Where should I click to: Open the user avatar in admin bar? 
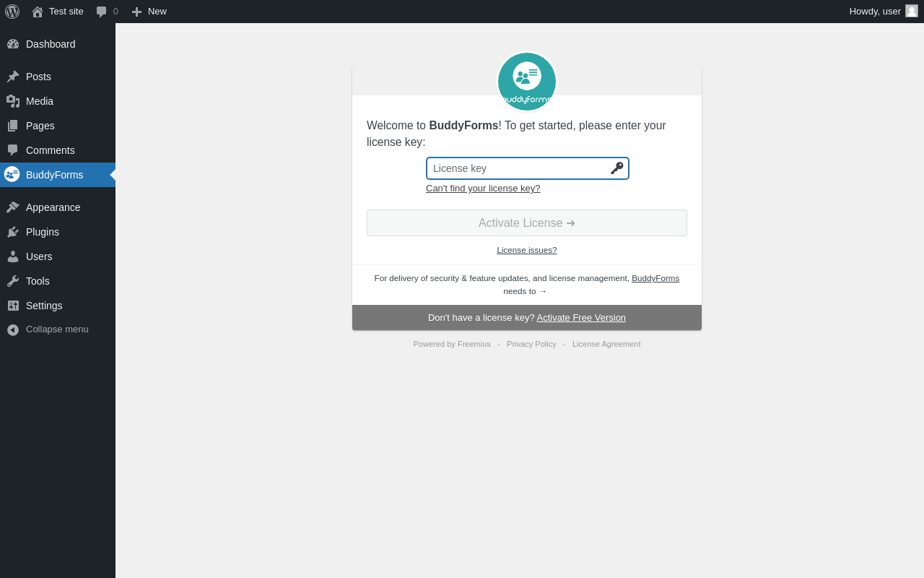coord(912,11)
